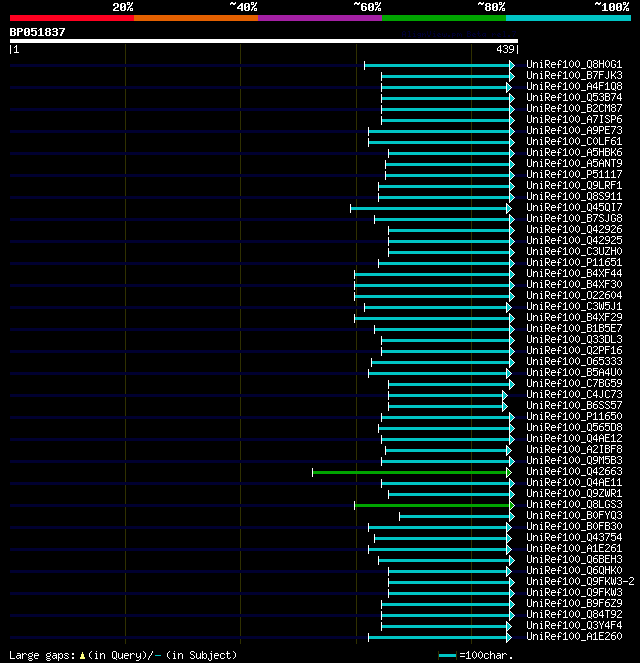Click UniRef100_B9F6Z9 label

pyautogui.click(x=574, y=603)
